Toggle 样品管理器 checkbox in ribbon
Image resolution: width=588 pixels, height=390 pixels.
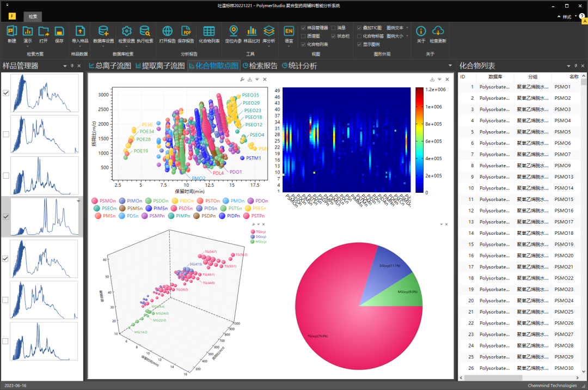(x=303, y=28)
